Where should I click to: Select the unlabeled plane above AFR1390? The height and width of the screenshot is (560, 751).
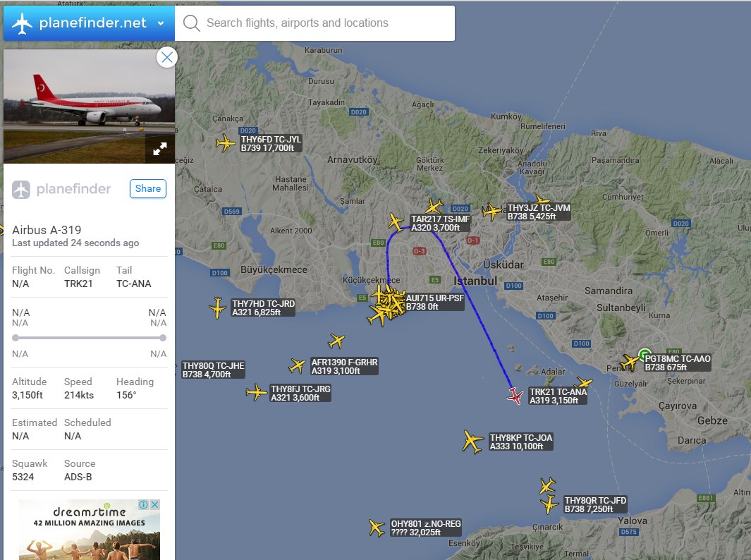(336, 341)
